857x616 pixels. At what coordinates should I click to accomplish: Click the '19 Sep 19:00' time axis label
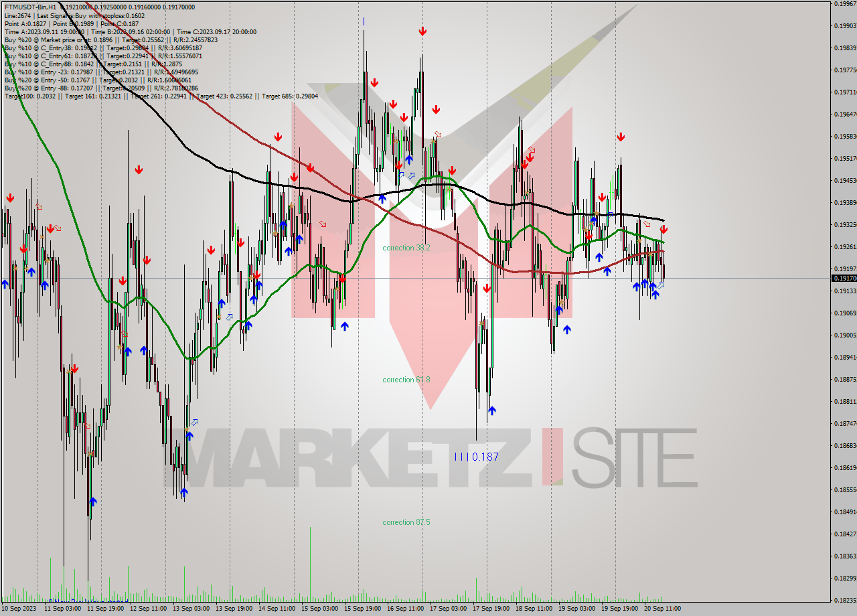point(619,609)
